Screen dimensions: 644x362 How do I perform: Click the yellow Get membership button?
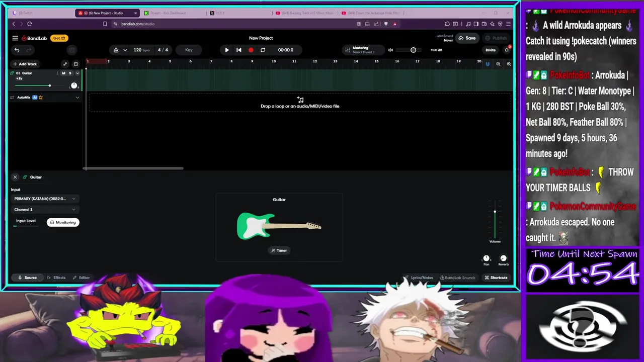[59, 38]
